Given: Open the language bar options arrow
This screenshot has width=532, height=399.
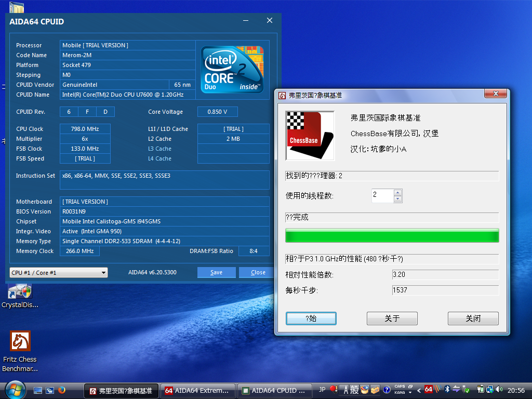Looking at the screenshot, I should pos(410,393).
